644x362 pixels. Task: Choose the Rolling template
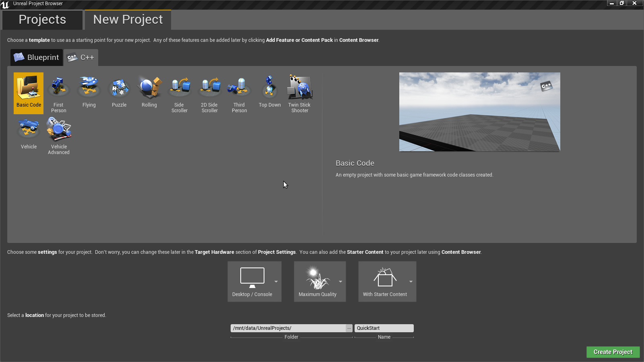(x=149, y=93)
